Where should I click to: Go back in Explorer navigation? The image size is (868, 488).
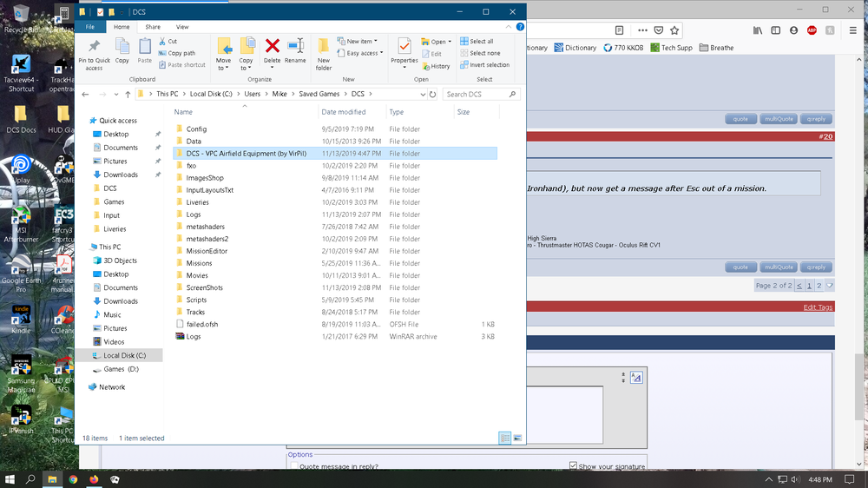85,94
